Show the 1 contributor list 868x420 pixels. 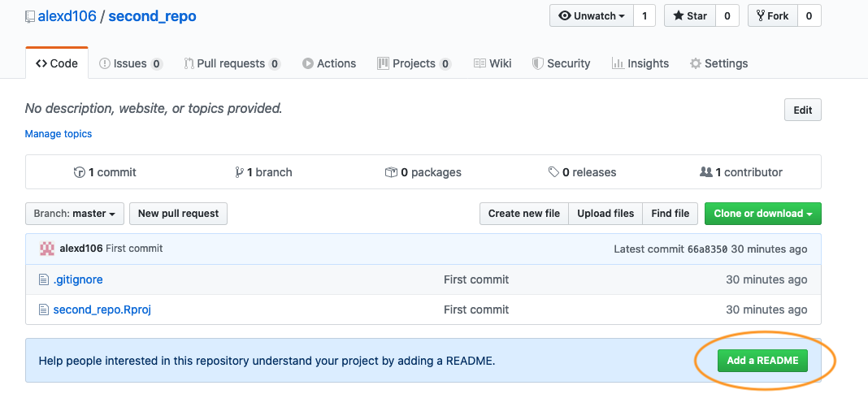click(x=741, y=172)
